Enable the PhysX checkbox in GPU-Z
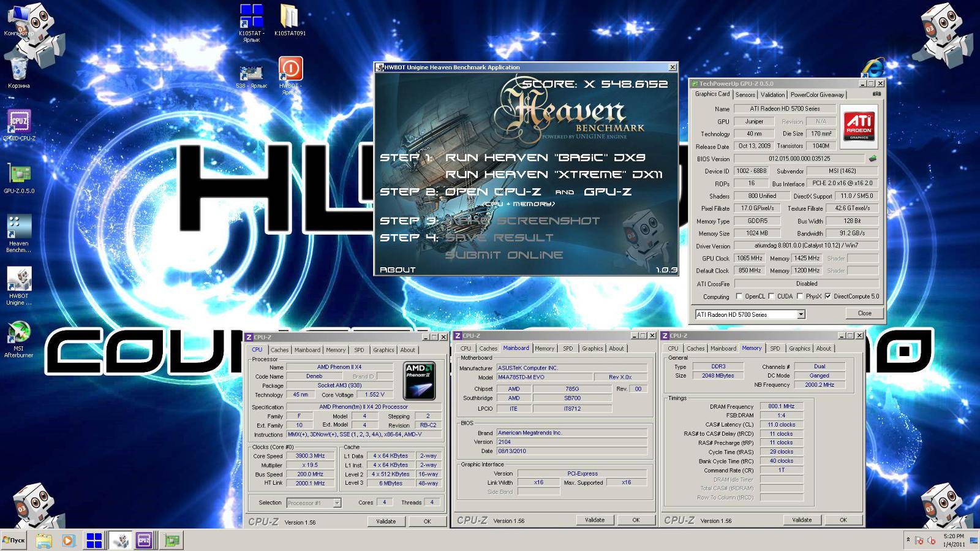980x551 pixels. [x=799, y=296]
